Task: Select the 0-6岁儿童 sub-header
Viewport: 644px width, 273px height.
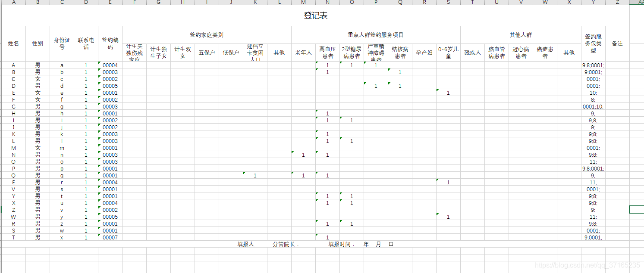Action: click(448, 53)
